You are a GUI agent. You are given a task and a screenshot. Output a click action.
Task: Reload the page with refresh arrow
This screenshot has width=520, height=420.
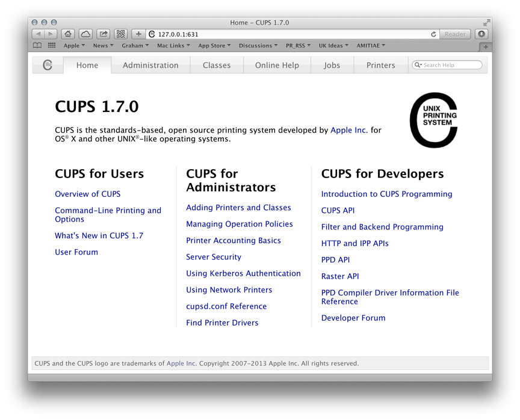click(x=433, y=34)
